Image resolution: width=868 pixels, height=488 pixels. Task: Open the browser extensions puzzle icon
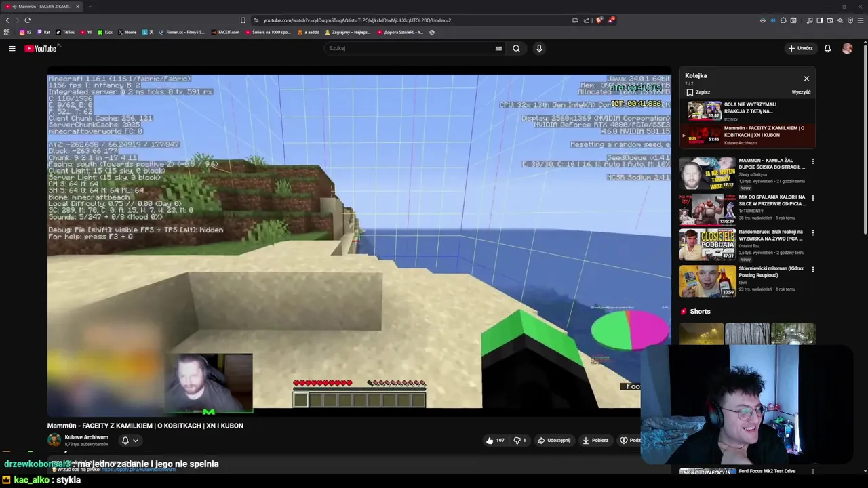(783, 20)
